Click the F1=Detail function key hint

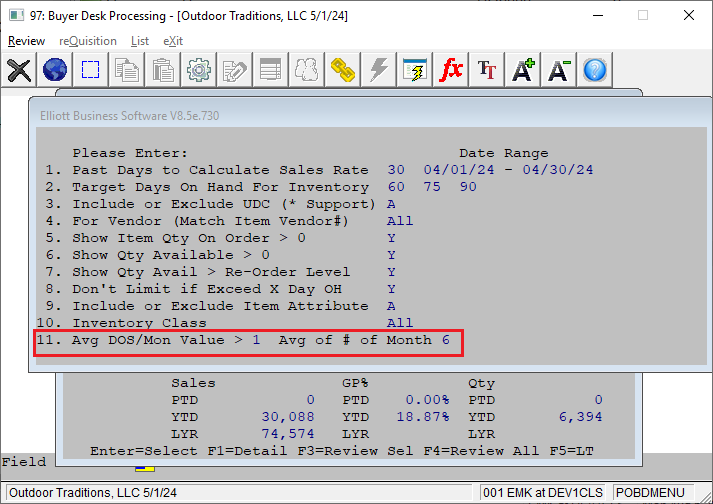[x=247, y=451]
